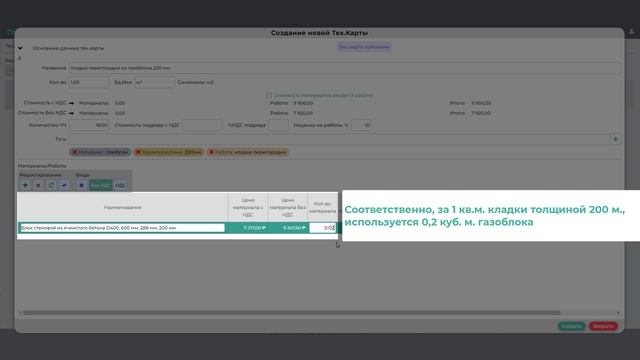
Task: Click the 'Стоимость подряда с НДС' field
Action: coord(202,125)
